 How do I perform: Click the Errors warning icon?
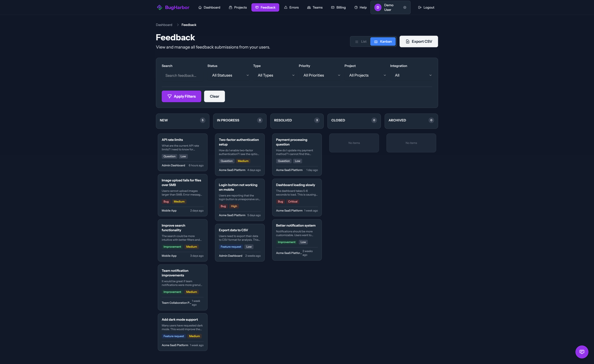point(286,7)
